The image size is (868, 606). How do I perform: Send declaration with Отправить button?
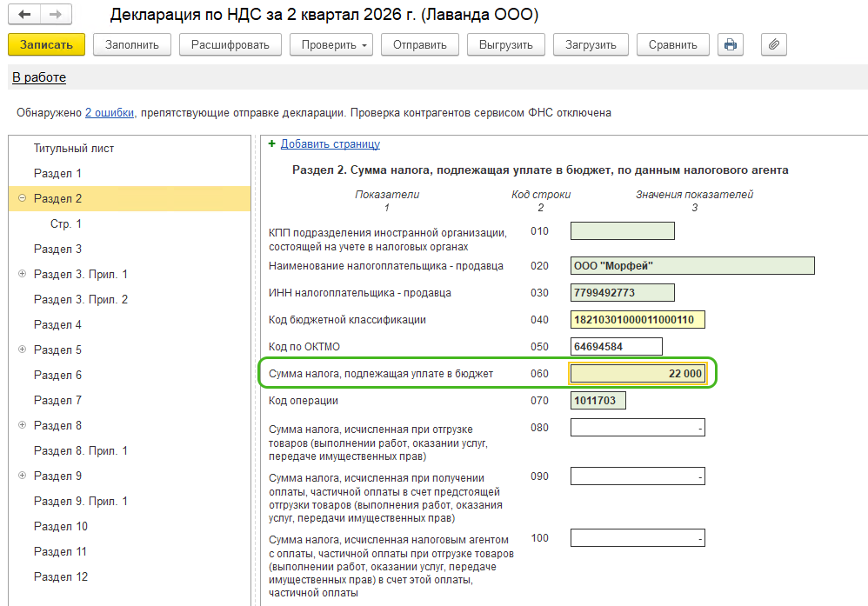419,45
